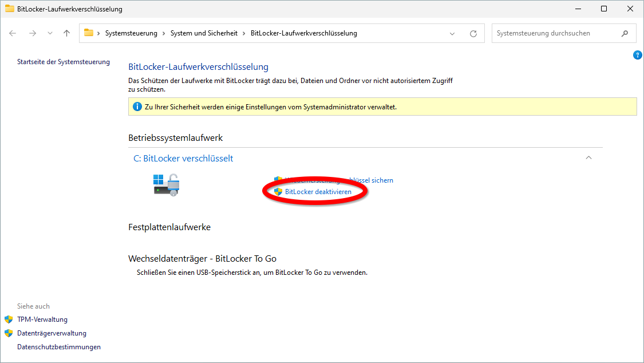The width and height of the screenshot is (644, 363).
Task: Open Startseite der Systemsteuerung
Action: click(x=63, y=61)
